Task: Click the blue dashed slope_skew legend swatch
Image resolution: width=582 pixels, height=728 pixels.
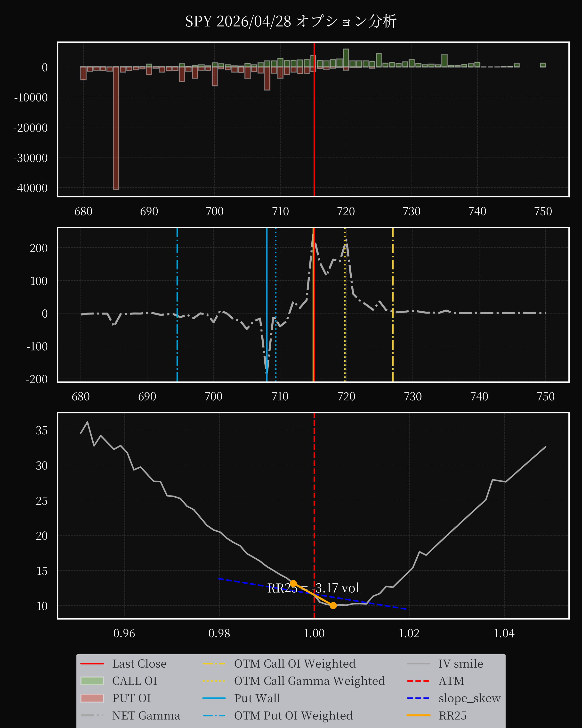Action: coord(418,698)
